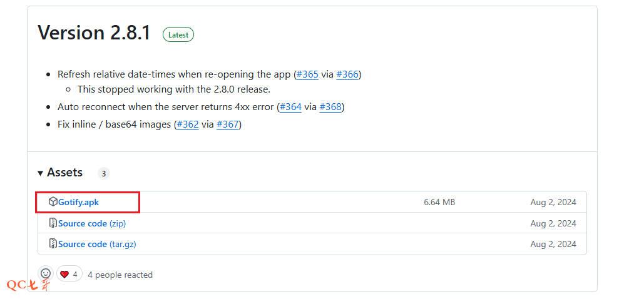The image size is (644, 299).
Task: Click the Version 2.8.1 release title
Action: coord(94,33)
